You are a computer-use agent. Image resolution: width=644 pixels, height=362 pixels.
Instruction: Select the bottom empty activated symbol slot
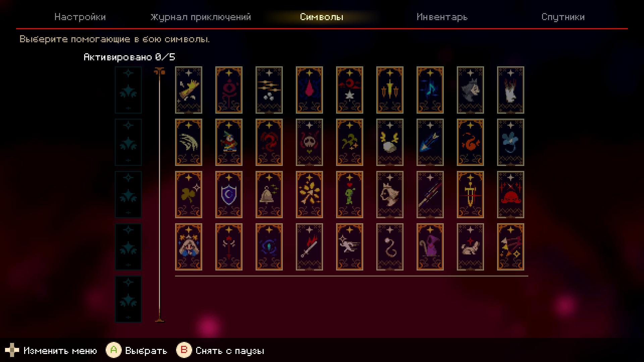(x=128, y=299)
